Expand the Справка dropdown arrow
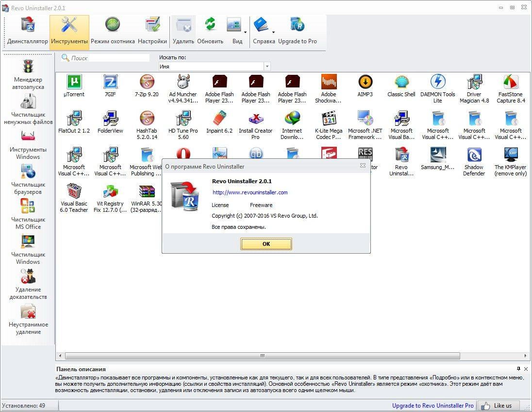The image size is (532, 412). (x=273, y=32)
